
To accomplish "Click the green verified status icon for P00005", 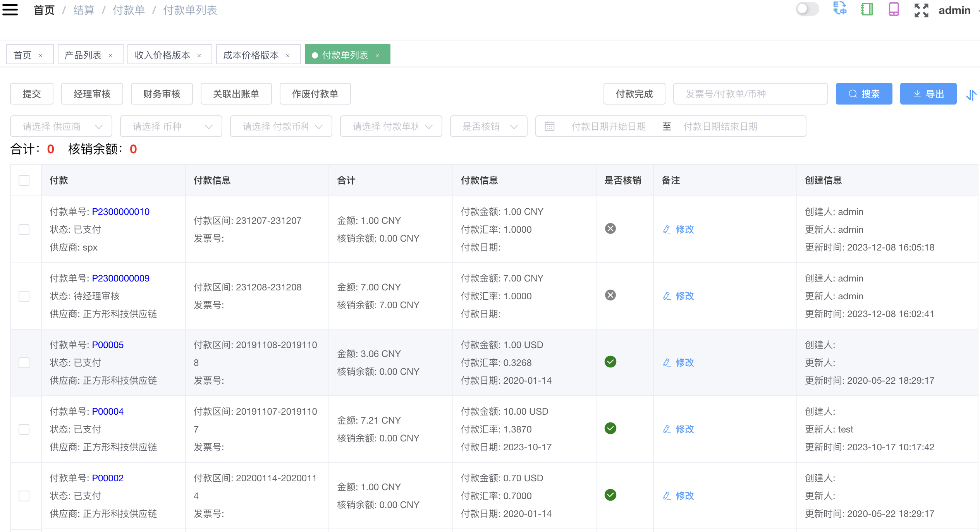I will (610, 362).
